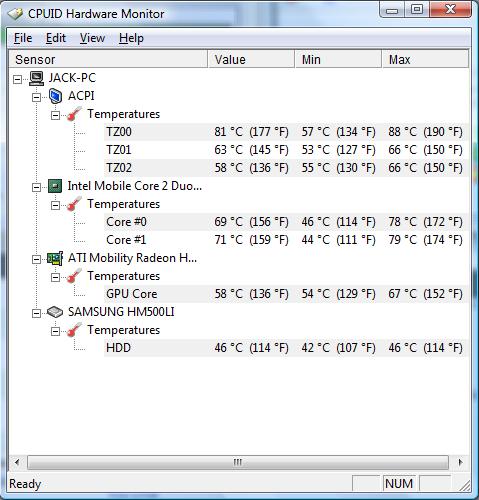
Task: Select the TZ00 temperature row
Action: coord(286,132)
